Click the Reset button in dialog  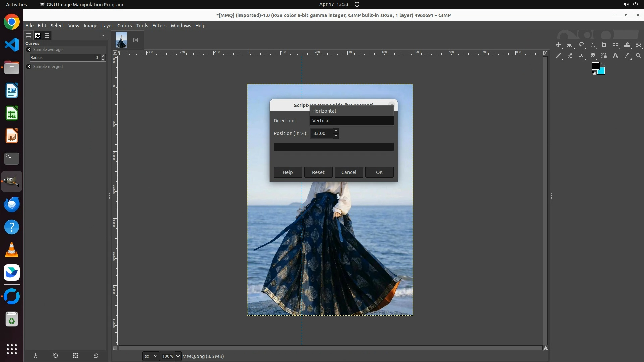[318, 172]
